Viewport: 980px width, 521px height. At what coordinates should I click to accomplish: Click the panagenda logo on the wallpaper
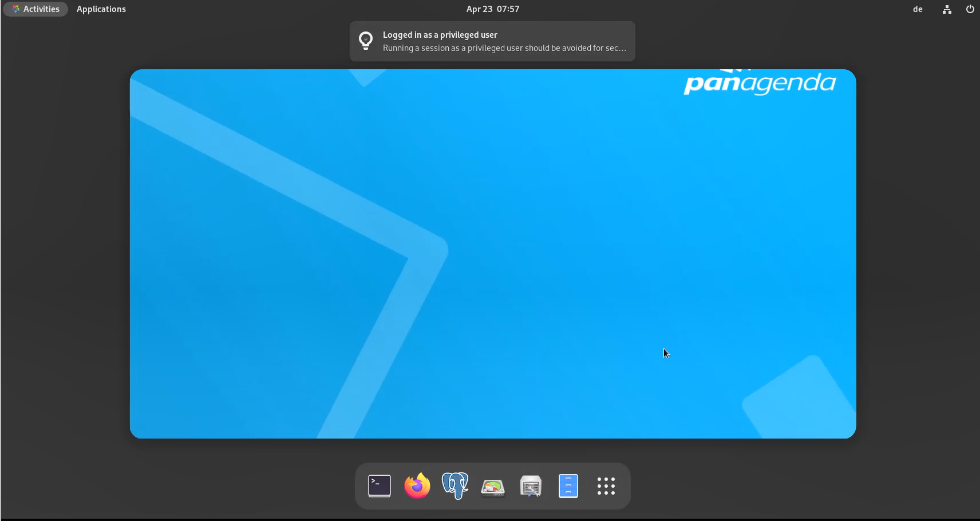(760, 84)
